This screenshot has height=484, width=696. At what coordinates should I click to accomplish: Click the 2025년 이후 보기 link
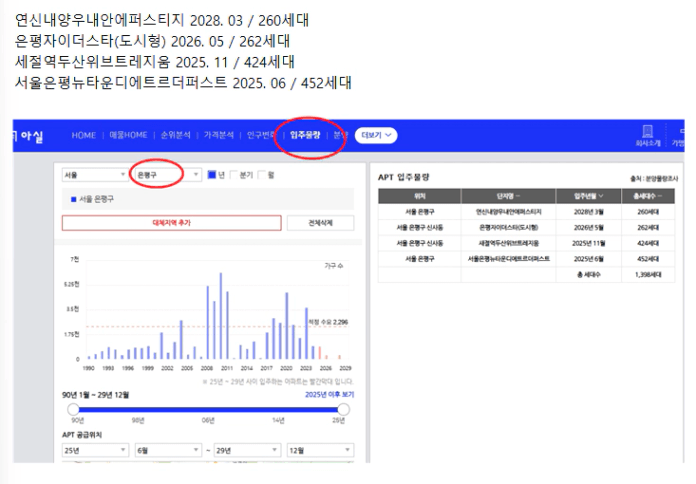coord(329,394)
